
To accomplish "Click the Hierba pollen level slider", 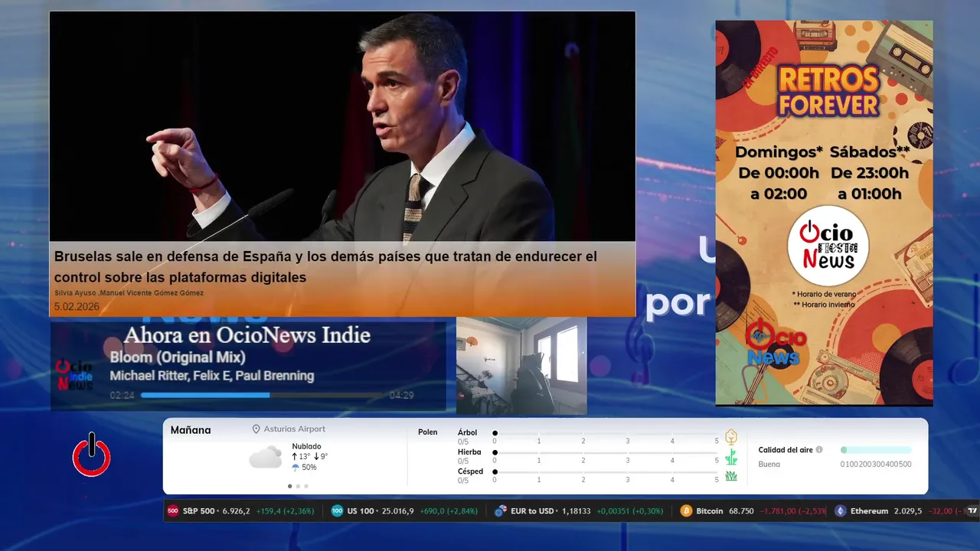I will click(x=606, y=452).
